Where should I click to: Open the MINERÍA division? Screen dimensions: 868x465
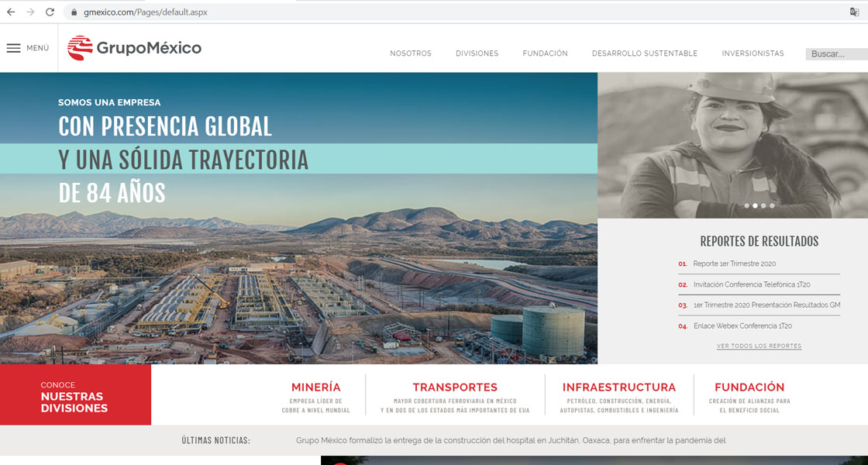pyautogui.click(x=316, y=387)
